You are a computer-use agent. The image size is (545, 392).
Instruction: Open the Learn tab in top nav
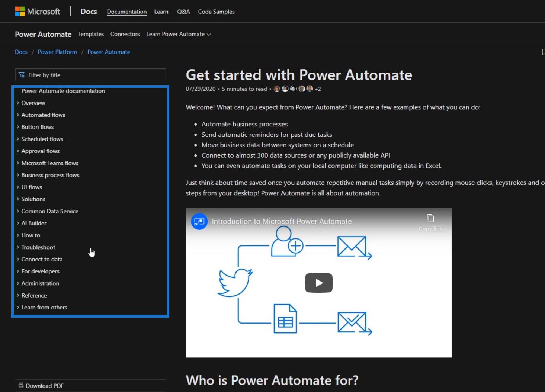pos(161,12)
